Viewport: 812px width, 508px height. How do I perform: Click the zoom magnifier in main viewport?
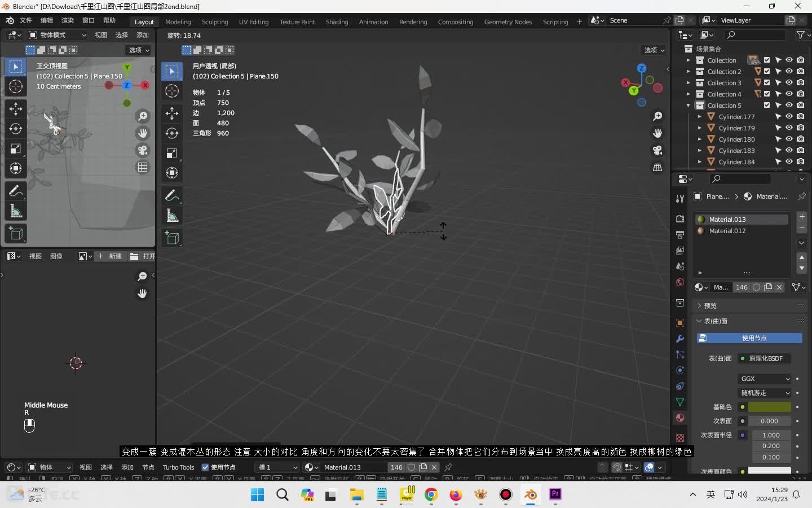657,116
